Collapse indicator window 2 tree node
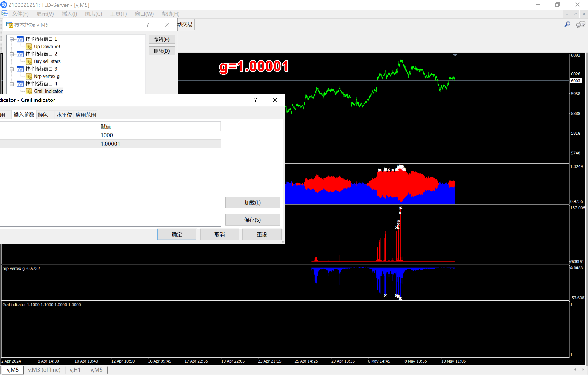Viewport: 588px width, 375px height. pos(11,54)
